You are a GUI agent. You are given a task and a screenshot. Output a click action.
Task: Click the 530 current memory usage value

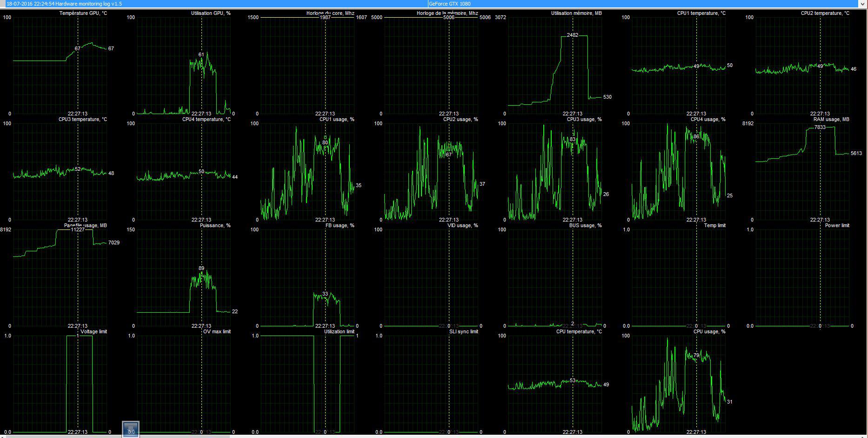click(608, 97)
